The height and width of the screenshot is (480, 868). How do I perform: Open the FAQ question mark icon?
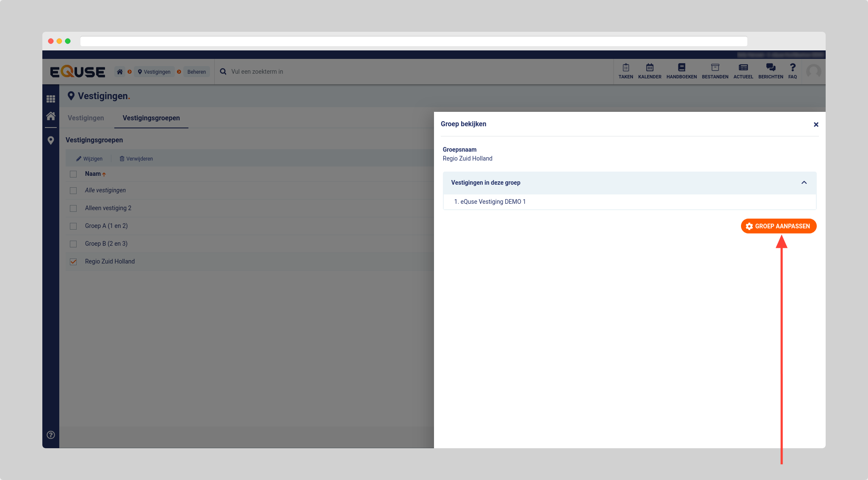pyautogui.click(x=793, y=71)
